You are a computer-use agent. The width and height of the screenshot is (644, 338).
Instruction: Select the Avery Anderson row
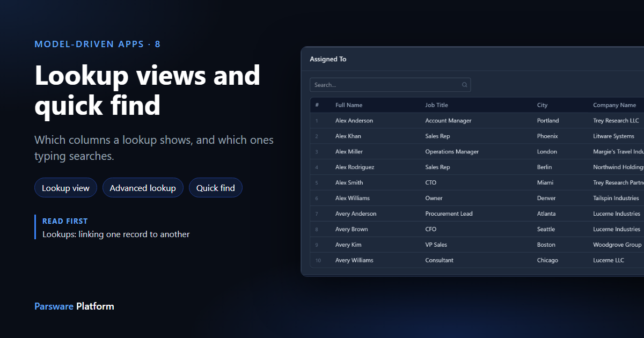[477, 214]
